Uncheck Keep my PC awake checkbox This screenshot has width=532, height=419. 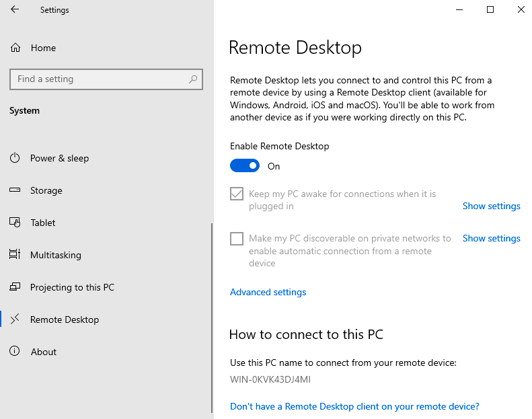[x=237, y=194]
